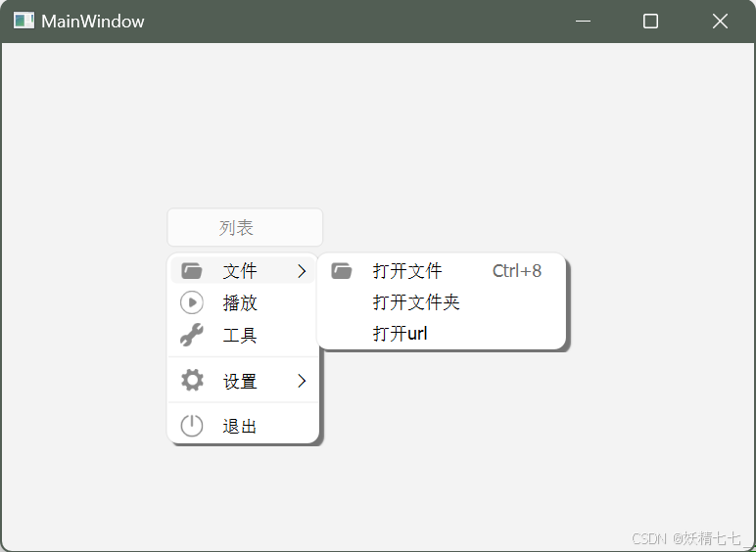Expand the 文件 submenu arrow
The height and width of the screenshot is (552, 756).
(x=302, y=271)
